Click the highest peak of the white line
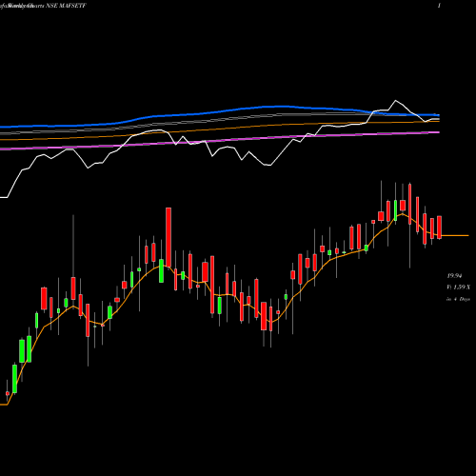Image resolution: width=476 pixels, height=476 pixels. [395, 101]
